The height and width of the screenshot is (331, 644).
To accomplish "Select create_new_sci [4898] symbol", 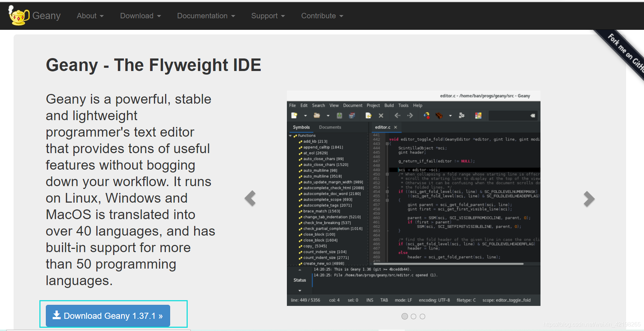I will pos(323,263).
